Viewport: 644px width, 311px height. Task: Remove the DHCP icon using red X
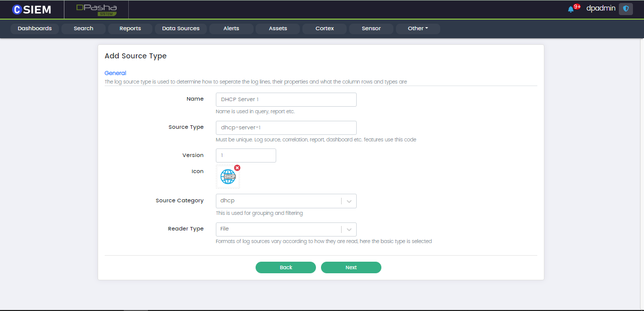click(x=237, y=168)
